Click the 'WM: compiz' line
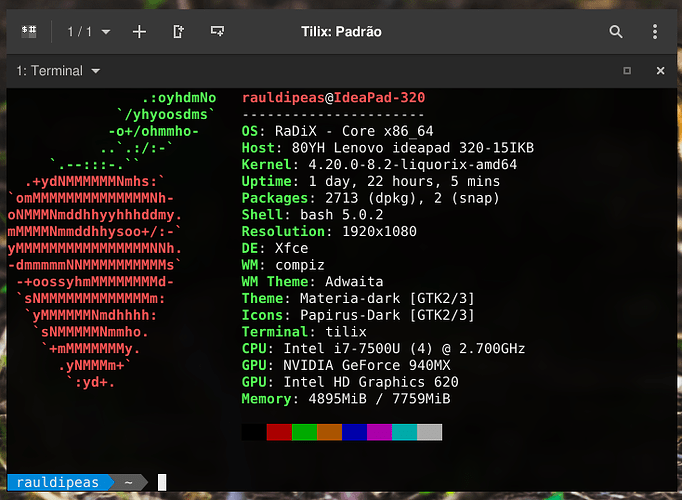682x500 pixels. pos(283,265)
